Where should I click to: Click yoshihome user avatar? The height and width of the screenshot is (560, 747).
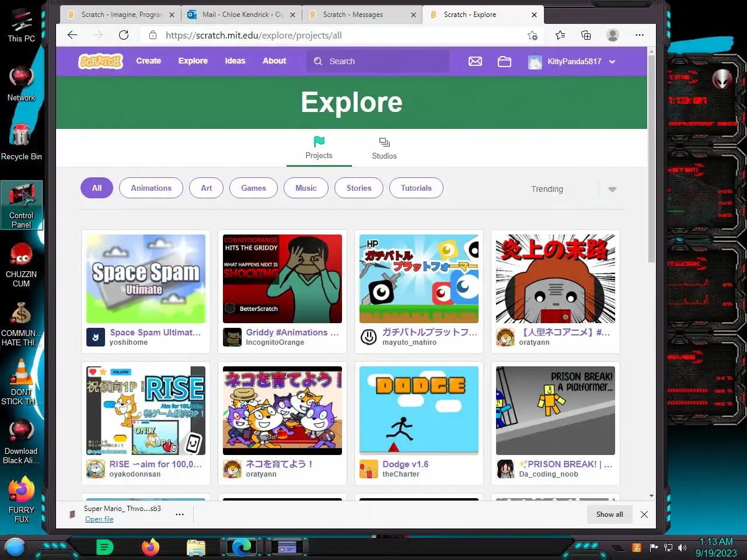pos(96,337)
